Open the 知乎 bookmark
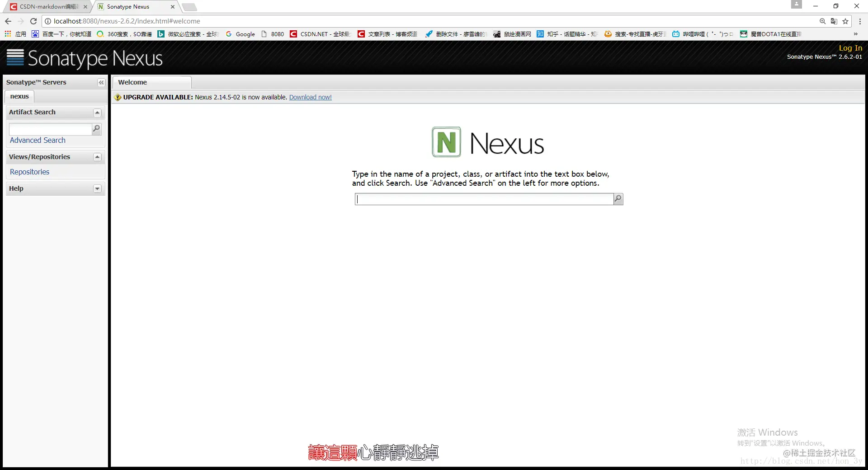The image size is (868, 470). (567, 34)
